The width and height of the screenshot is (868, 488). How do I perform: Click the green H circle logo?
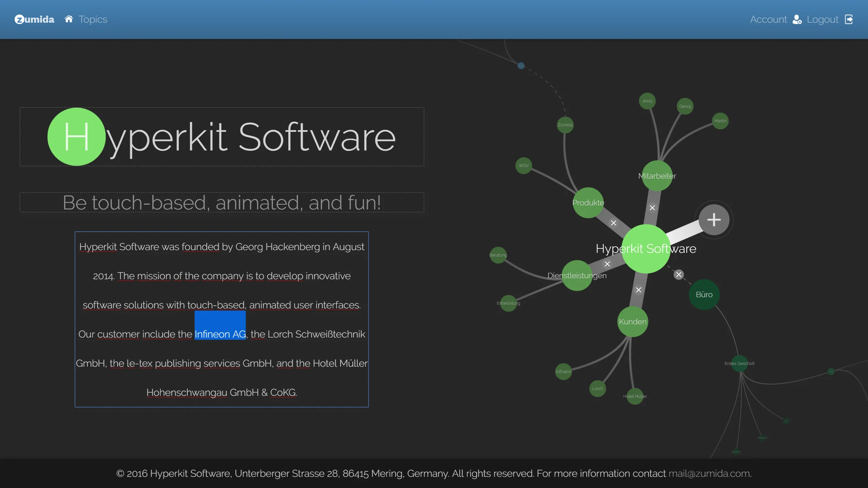pyautogui.click(x=77, y=137)
